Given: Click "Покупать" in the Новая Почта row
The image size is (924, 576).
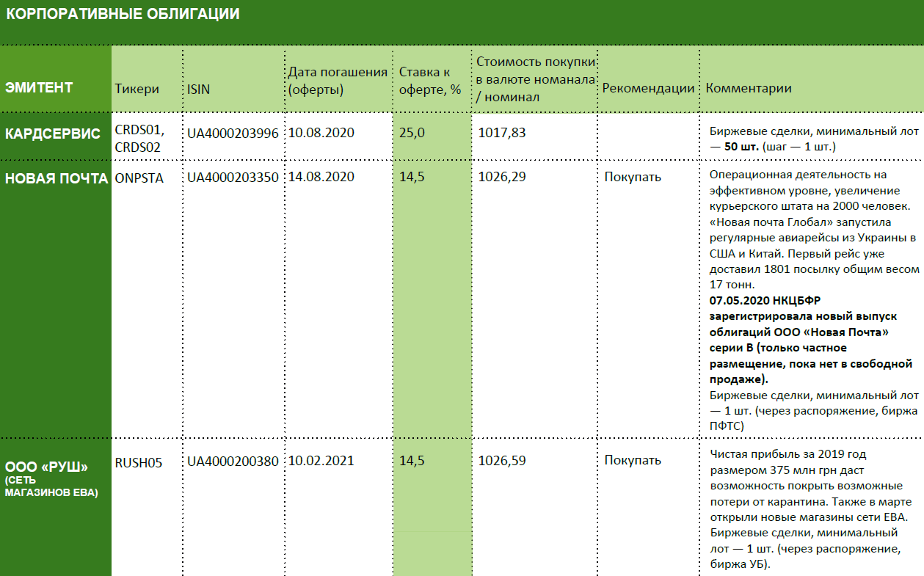Looking at the screenshot, I should tap(633, 177).
